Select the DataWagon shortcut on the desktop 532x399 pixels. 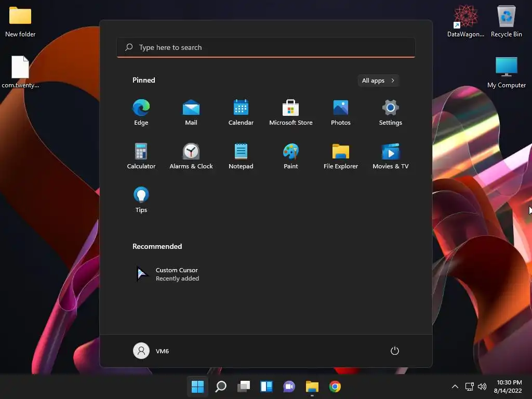tap(465, 21)
